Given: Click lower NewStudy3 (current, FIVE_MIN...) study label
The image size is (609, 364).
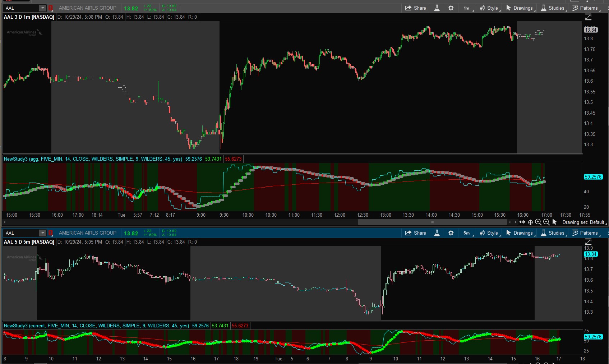Looking at the screenshot, I should (x=96, y=326).
